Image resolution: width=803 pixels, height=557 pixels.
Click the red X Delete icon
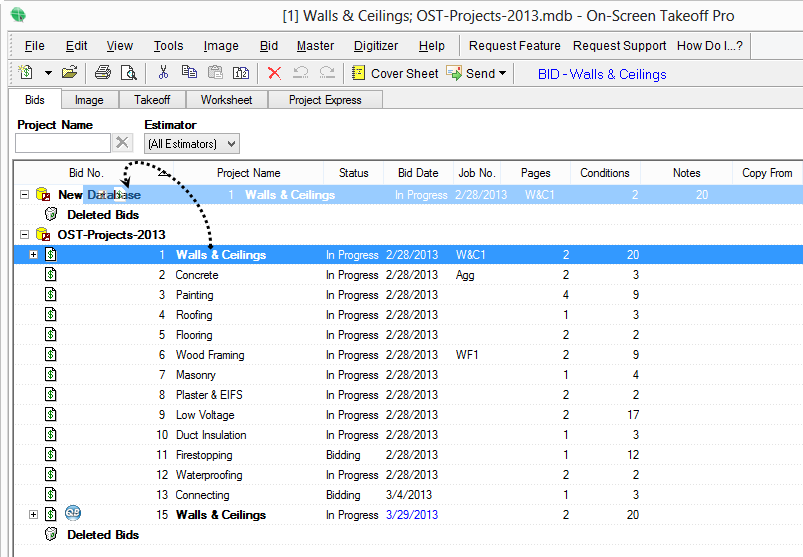point(274,73)
